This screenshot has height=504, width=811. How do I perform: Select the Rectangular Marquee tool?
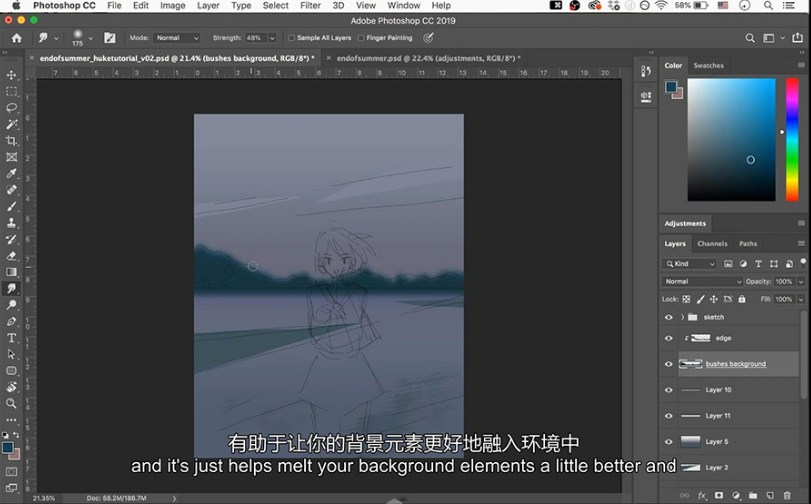point(11,92)
